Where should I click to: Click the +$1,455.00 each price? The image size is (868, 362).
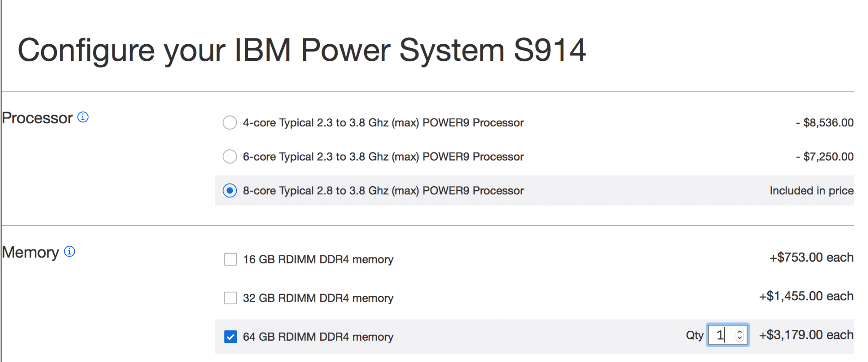click(x=806, y=296)
